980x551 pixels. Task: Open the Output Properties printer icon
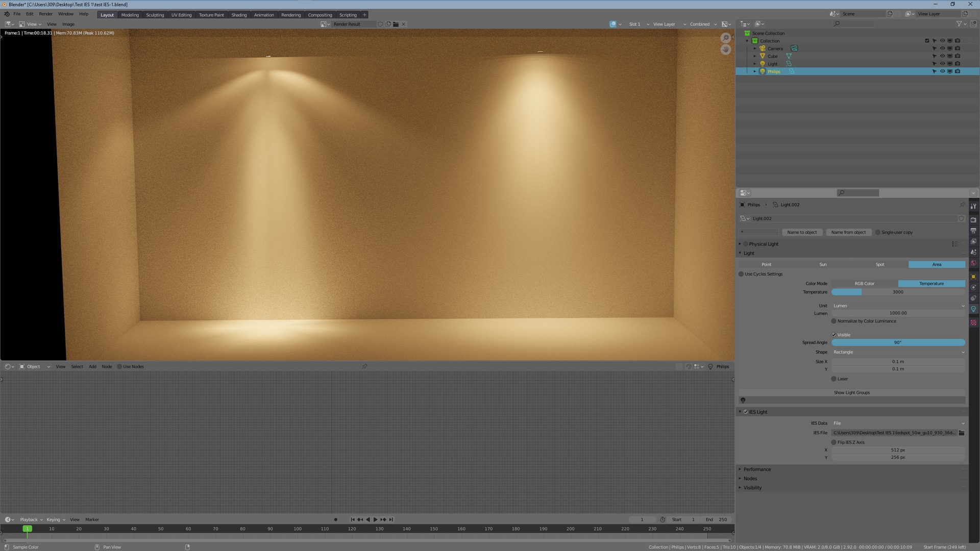click(973, 231)
